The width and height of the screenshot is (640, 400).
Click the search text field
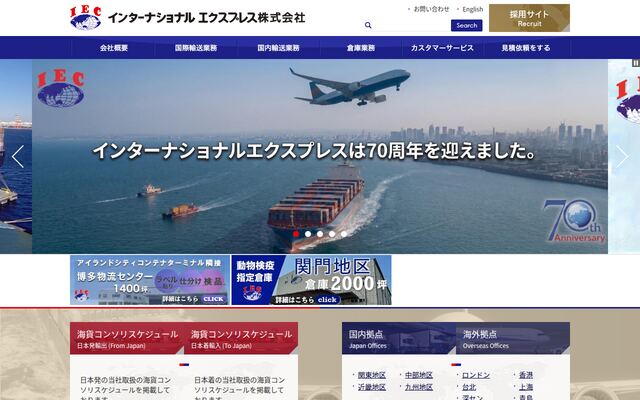pos(411,25)
